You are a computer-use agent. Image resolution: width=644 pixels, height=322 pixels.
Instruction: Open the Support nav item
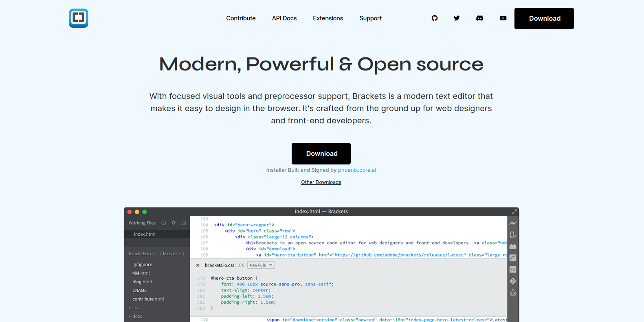pos(370,18)
